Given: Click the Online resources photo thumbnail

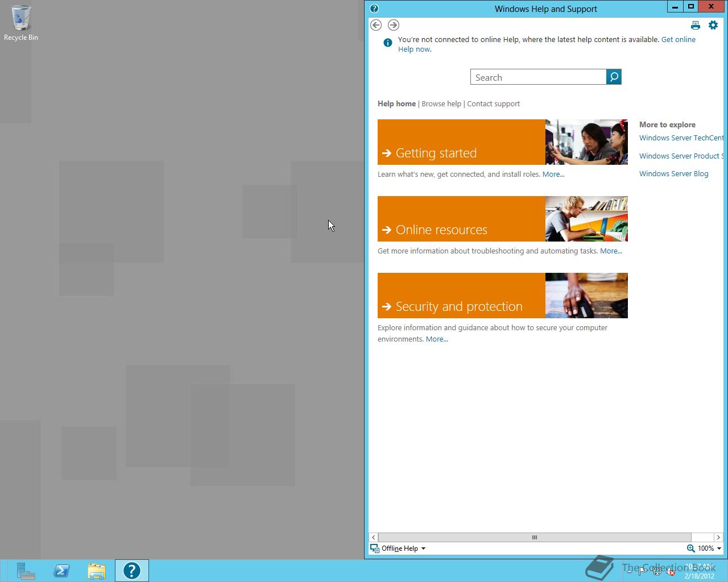Looking at the screenshot, I should [x=586, y=219].
